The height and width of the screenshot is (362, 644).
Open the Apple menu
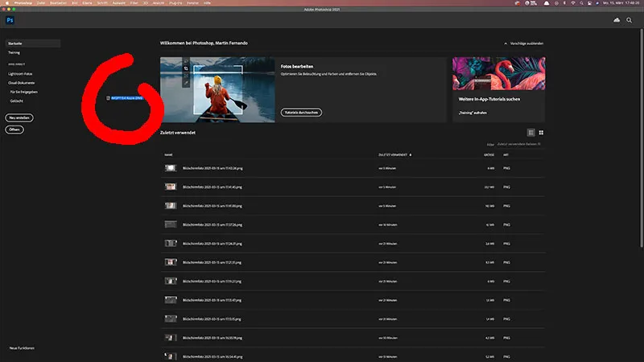coord(6,3)
